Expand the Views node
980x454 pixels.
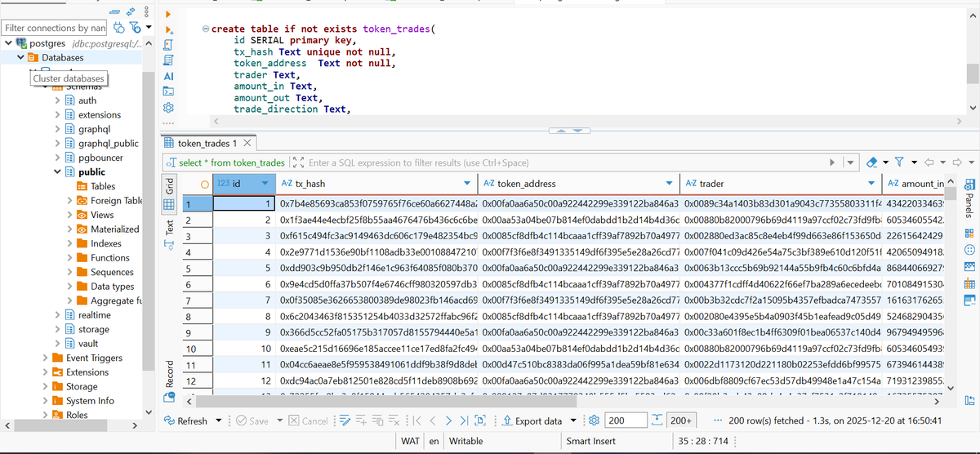click(69, 215)
